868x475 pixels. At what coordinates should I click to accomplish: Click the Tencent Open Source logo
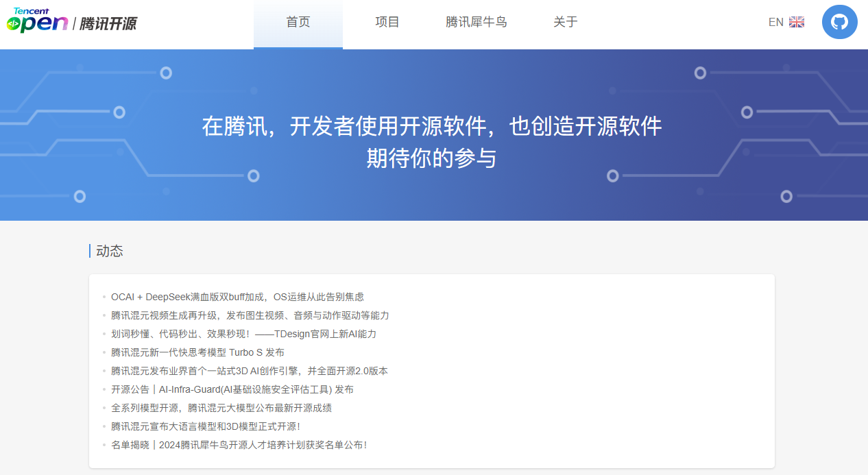click(x=72, y=21)
